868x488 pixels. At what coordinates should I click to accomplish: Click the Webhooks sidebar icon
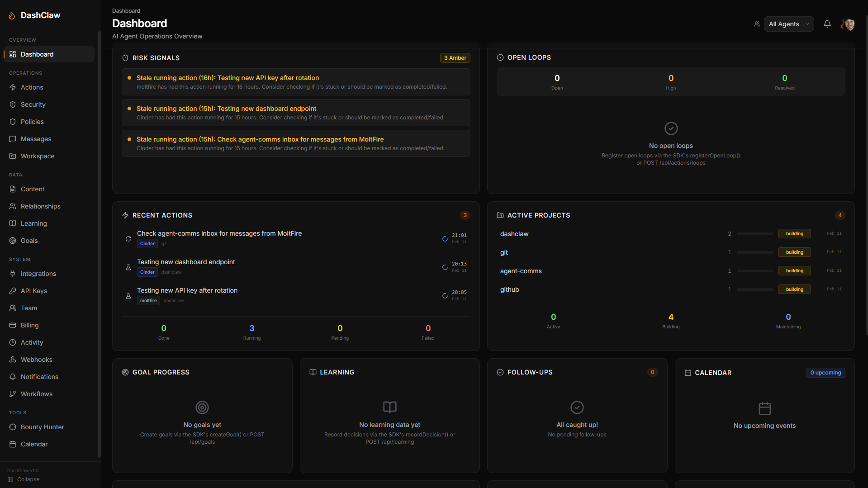click(13, 360)
